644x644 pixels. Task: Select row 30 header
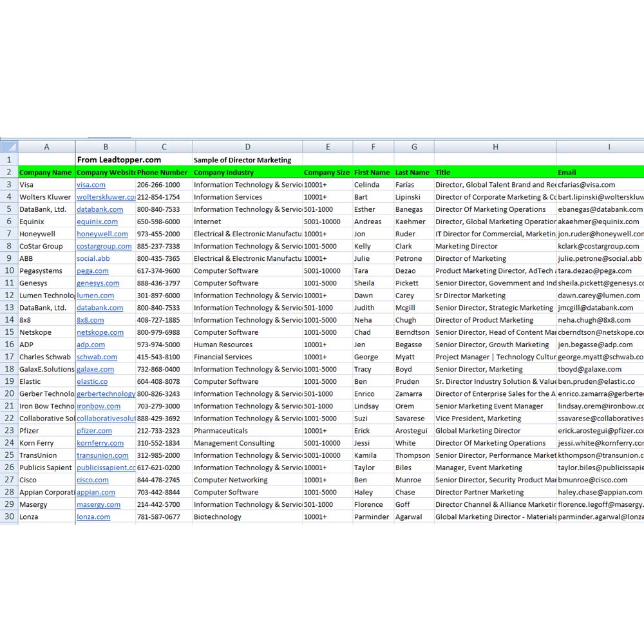pos(9,516)
